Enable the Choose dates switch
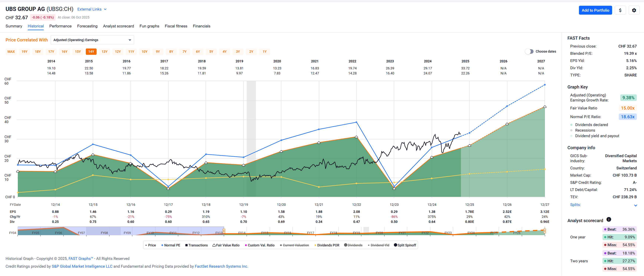Screen dimensions: 644x276 point(529,51)
